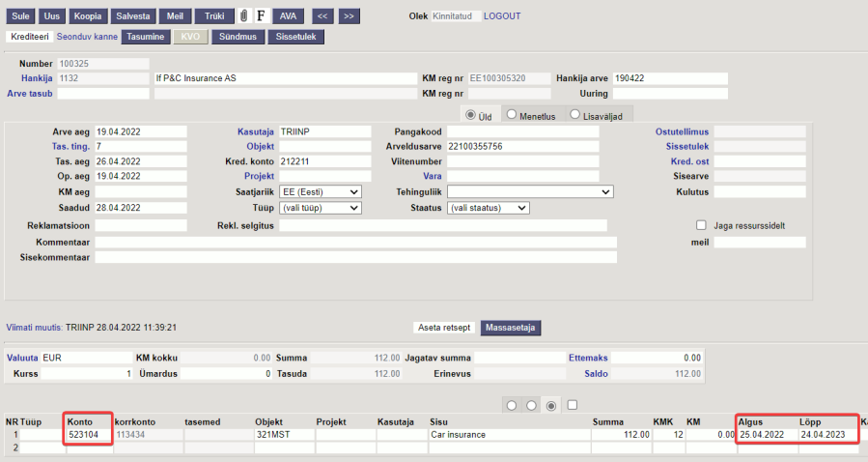Tick the Jaga ressurssidelt checkbox
Image resolution: width=868 pixels, height=462 pixels.
point(701,225)
